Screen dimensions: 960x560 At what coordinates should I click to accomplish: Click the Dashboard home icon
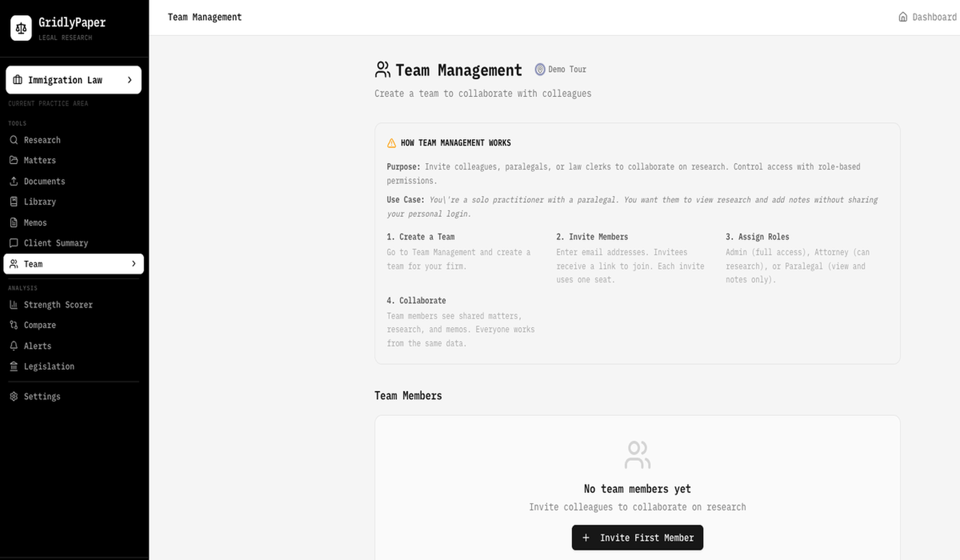coord(903,17)
